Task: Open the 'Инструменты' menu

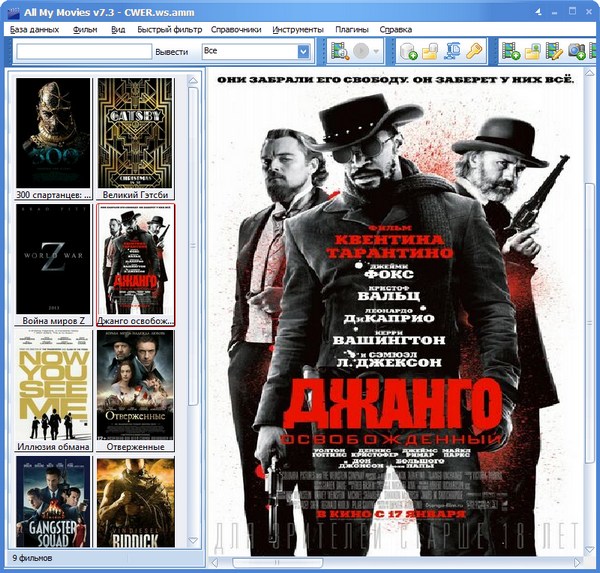Action: pos(298,30)
